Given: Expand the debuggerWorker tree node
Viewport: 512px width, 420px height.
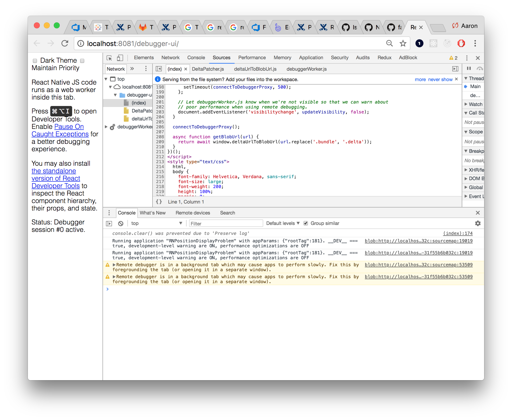Looking at the screenshot, I should point(106,127).
